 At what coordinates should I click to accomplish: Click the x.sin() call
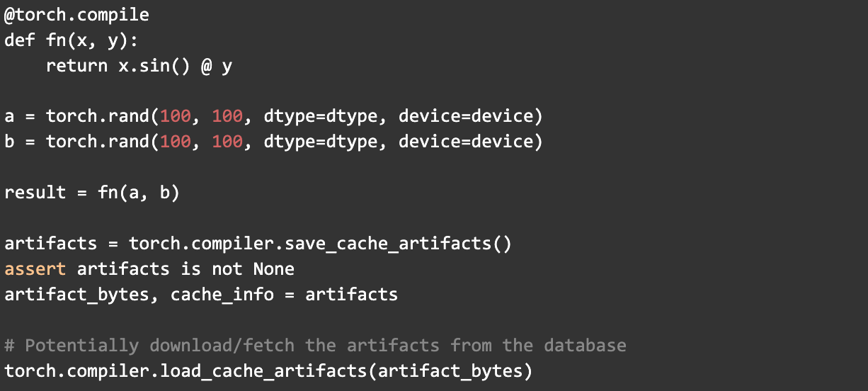tap(154, 65)
